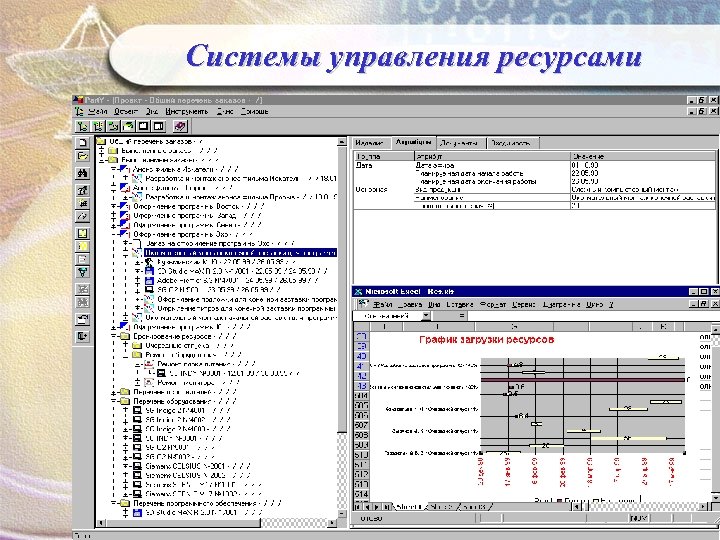Image resolution: width=720 pixels, height=540 pixels.
Task: Open the Инструменты menu in ParY
Action: click(187, 112)
